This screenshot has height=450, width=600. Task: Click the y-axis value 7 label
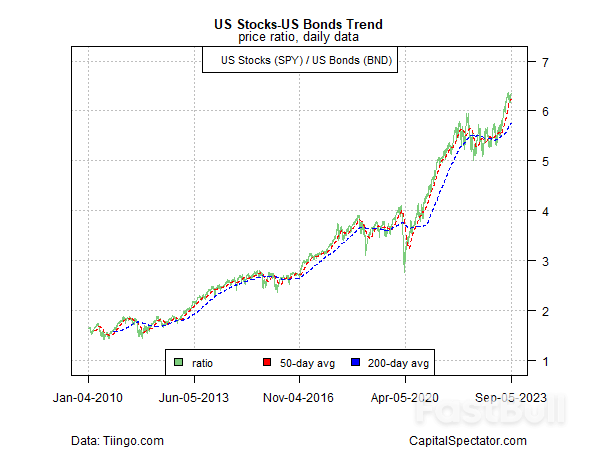pos(545,62)
